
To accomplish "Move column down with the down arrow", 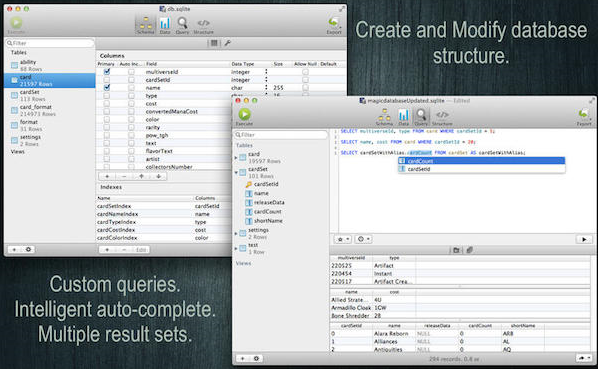I will 158,176.
